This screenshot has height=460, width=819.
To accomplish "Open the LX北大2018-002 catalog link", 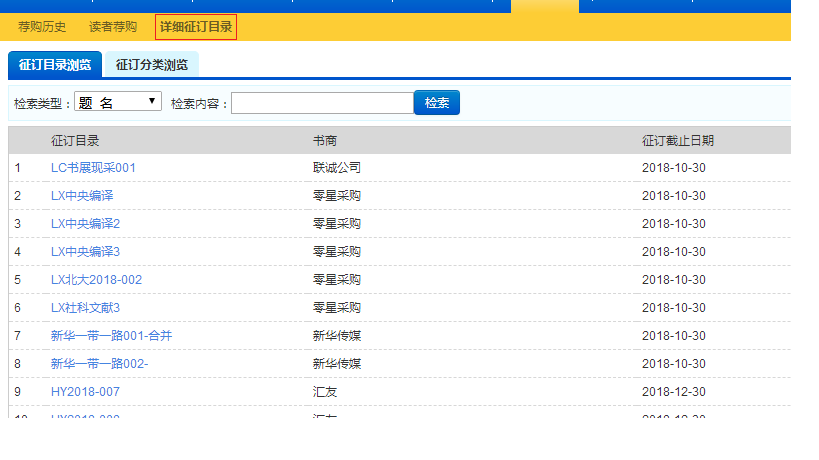I will click(96, 280).
